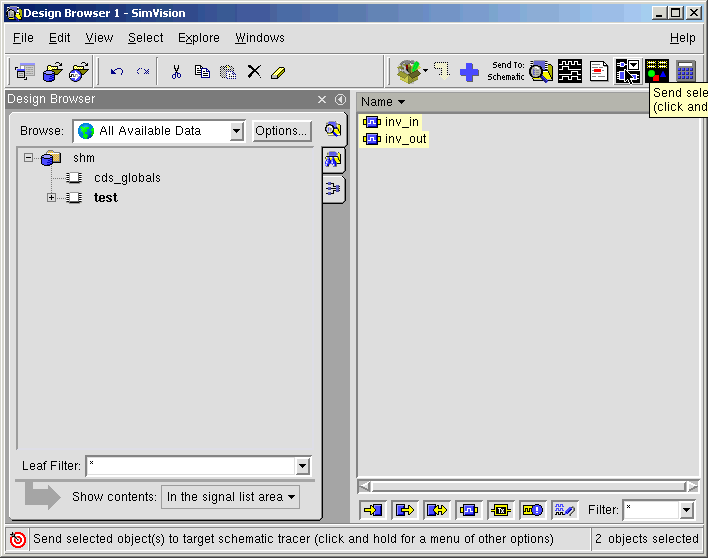
Task: Click the Undo arrow icon
Action: point(117,72)
